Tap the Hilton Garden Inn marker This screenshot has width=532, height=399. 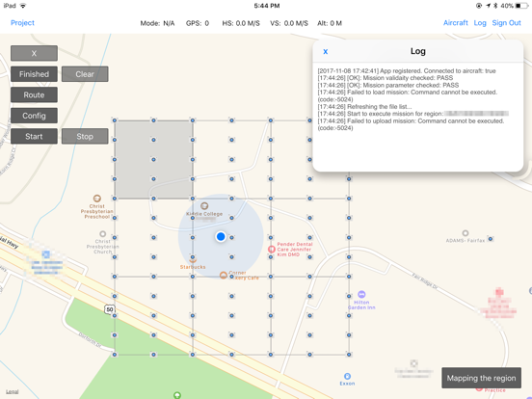pyautogui.click(x=361, y=294)
